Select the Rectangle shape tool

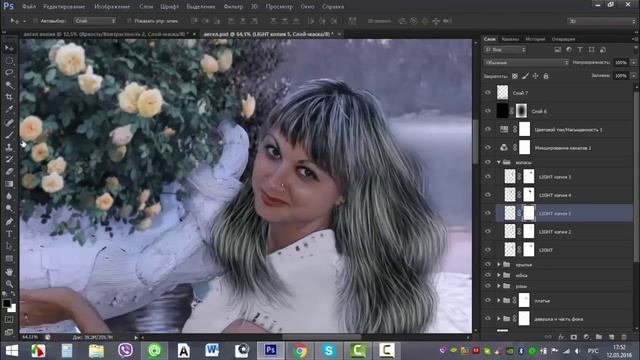pos(9,259)
